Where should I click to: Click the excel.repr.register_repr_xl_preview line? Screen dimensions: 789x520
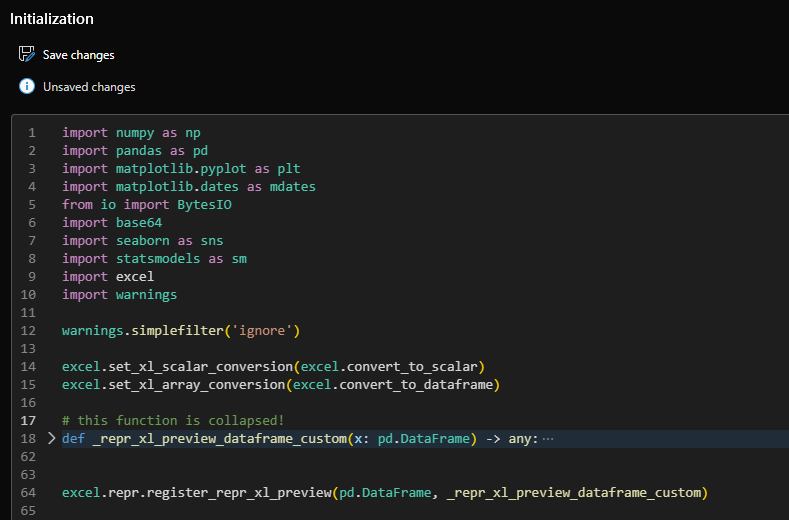point(384,492)
